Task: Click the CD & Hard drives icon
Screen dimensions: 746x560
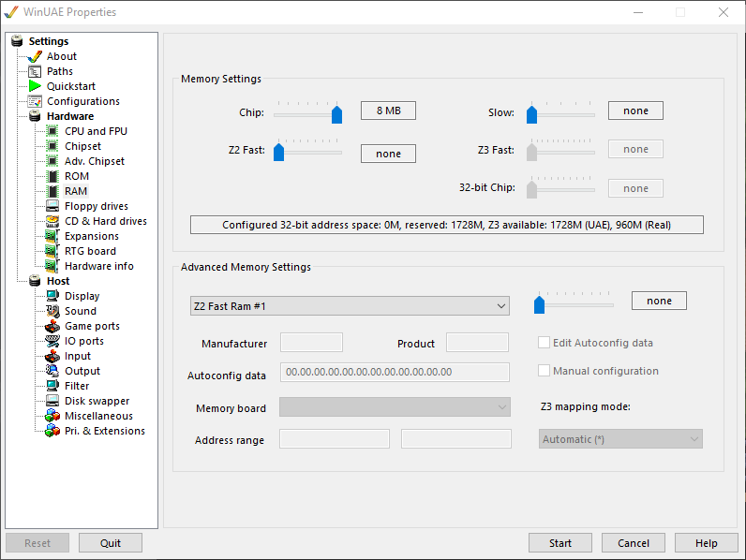Action: click(52, 221)
